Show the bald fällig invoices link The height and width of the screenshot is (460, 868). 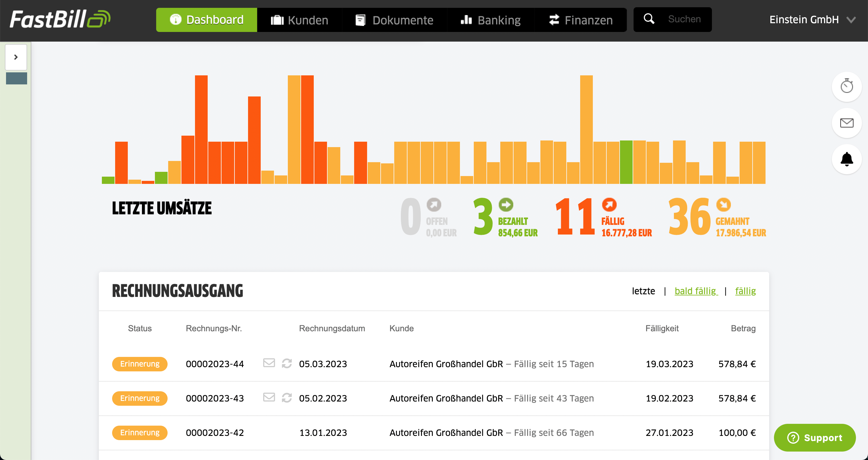coord(696,291)
